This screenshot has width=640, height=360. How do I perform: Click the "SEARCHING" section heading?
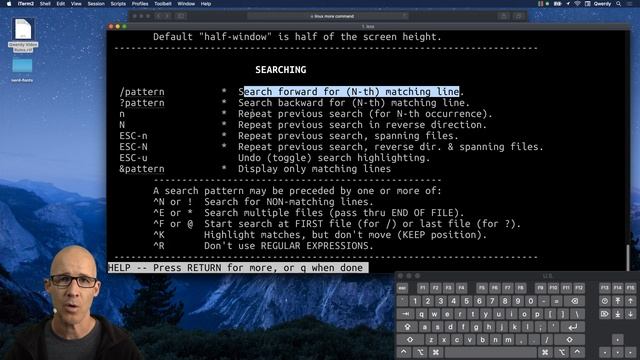click(280, 70)
